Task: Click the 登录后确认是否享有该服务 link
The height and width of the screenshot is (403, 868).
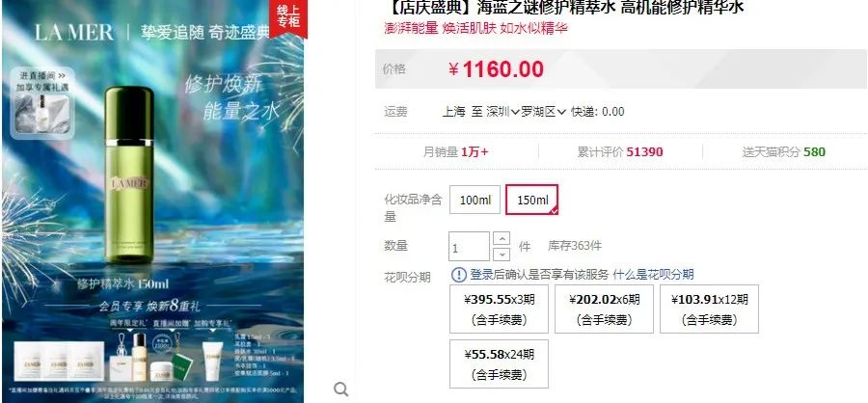Action: (x=539, y=274)
